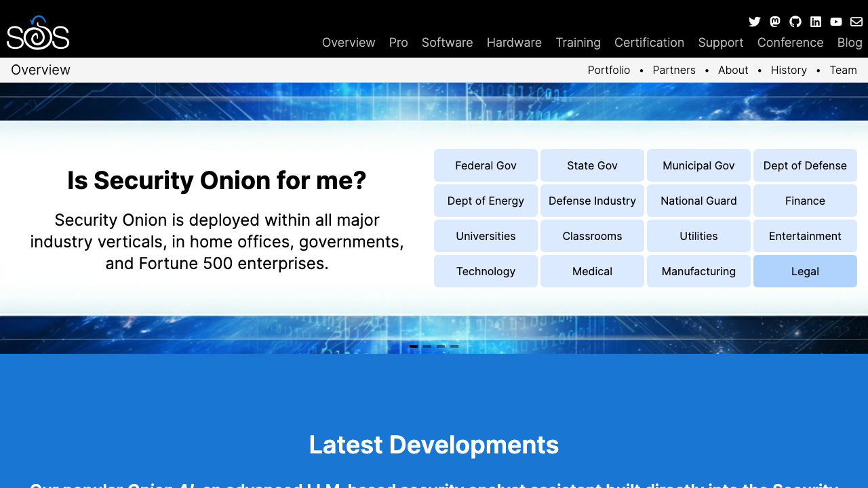This screenshot has width=868, height=488.
Task: Jump to the Team section link
Action: 843,70
